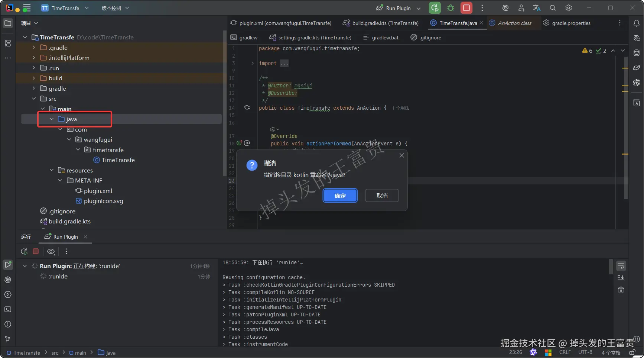The height and width of the screenshot is (358, 644).
Task: Click the Debug bug icon in toolbar
Action: coord(451,8)
